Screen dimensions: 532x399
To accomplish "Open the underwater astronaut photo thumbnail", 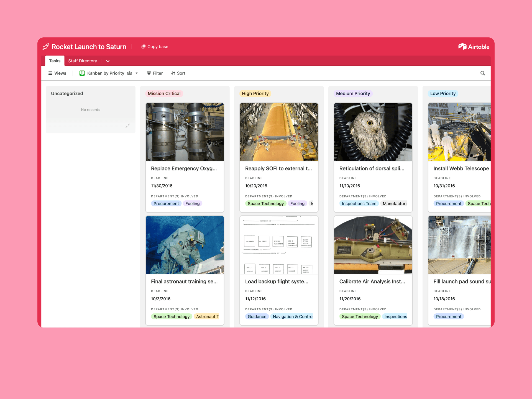I will click(x=185, y=245).
